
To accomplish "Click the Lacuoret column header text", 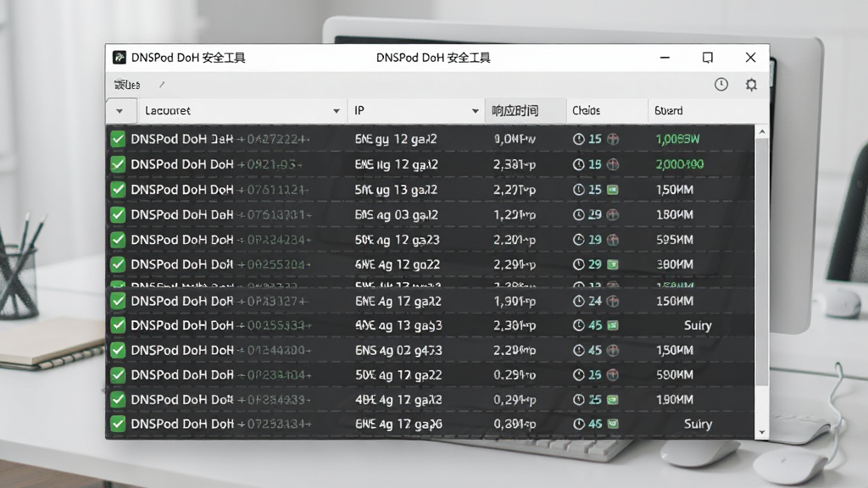I will click(168, 111).
